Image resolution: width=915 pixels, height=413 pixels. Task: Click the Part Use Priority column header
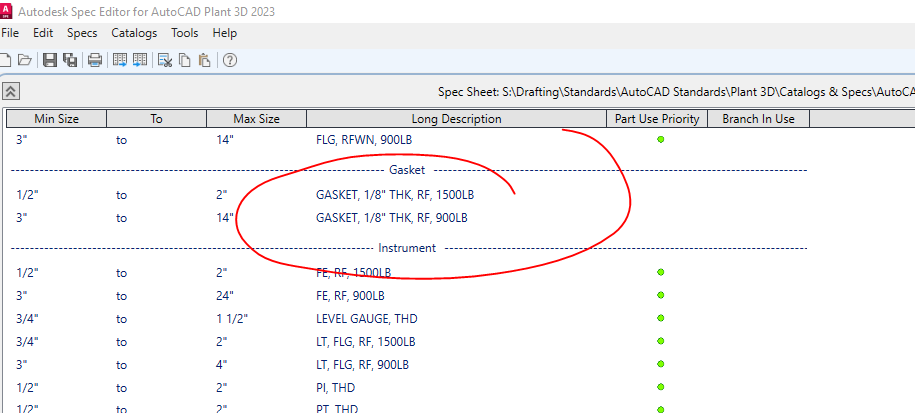(657, 119)
